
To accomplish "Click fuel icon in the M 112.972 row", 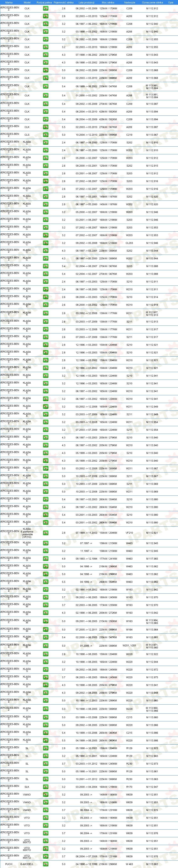I will (x=46, y=670).
